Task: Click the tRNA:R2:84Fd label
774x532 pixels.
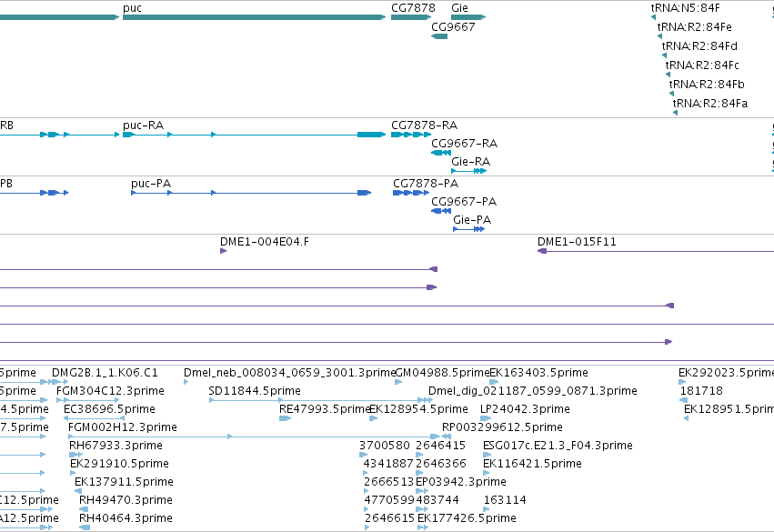Action: (x=699, y=45)
